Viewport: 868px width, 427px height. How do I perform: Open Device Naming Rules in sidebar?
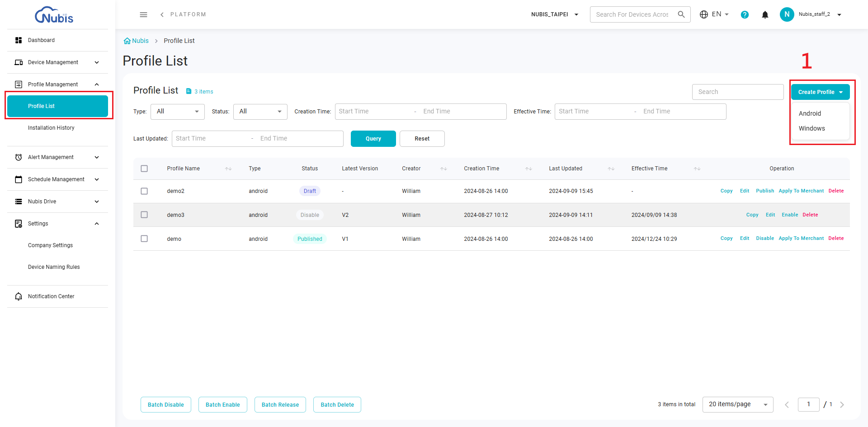54,267
